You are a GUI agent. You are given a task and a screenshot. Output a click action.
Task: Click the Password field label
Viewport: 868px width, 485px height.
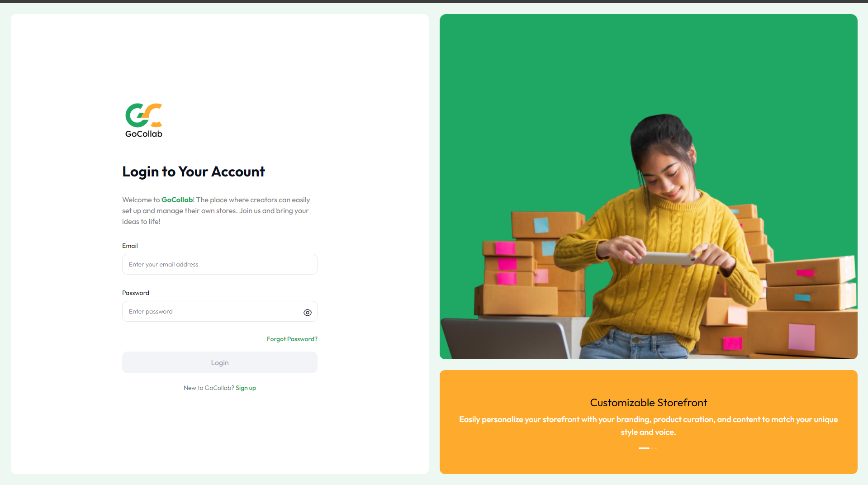pos(136,293)
